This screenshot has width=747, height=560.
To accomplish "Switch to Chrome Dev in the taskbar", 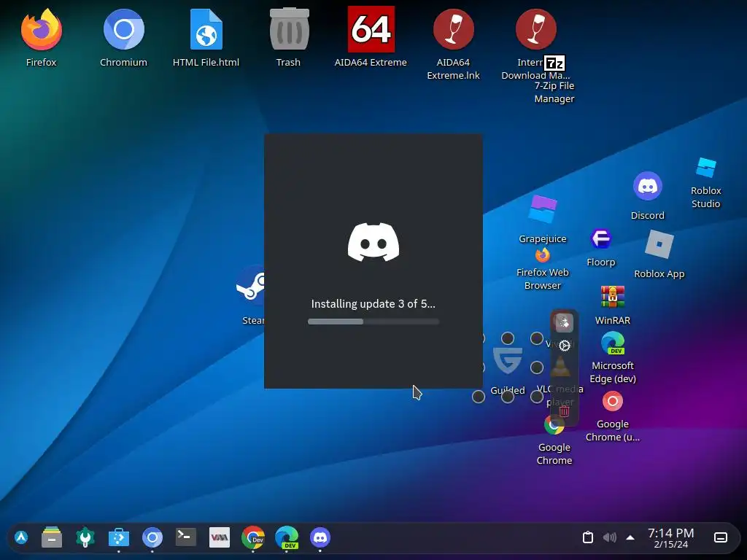I will (253, 537).
